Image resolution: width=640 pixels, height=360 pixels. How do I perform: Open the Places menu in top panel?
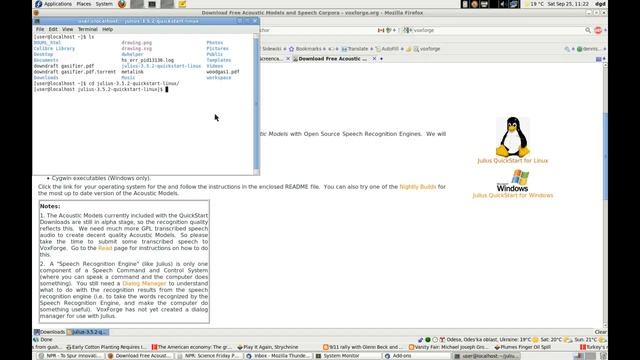(84, 4)
